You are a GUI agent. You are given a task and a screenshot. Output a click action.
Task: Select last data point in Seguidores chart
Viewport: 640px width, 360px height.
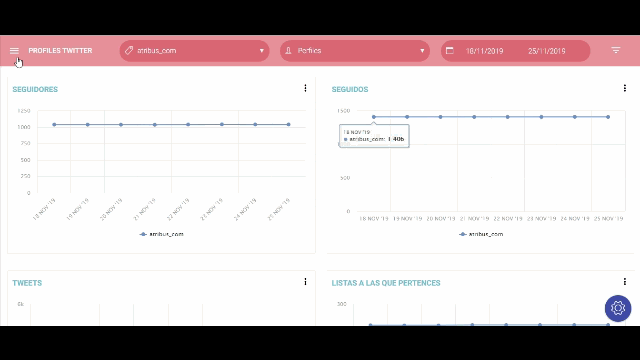click(x=289, y=124)
